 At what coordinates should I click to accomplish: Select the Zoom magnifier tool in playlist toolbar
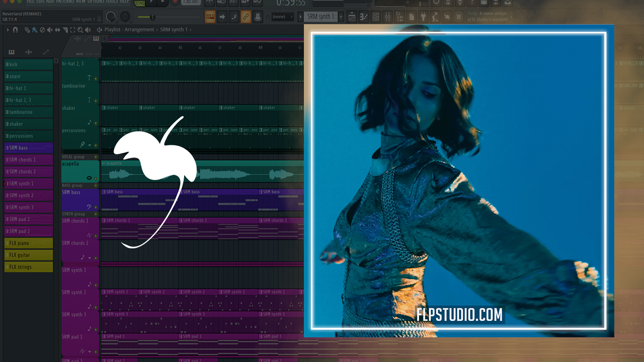pyautogui.click(x=80, y=30)
